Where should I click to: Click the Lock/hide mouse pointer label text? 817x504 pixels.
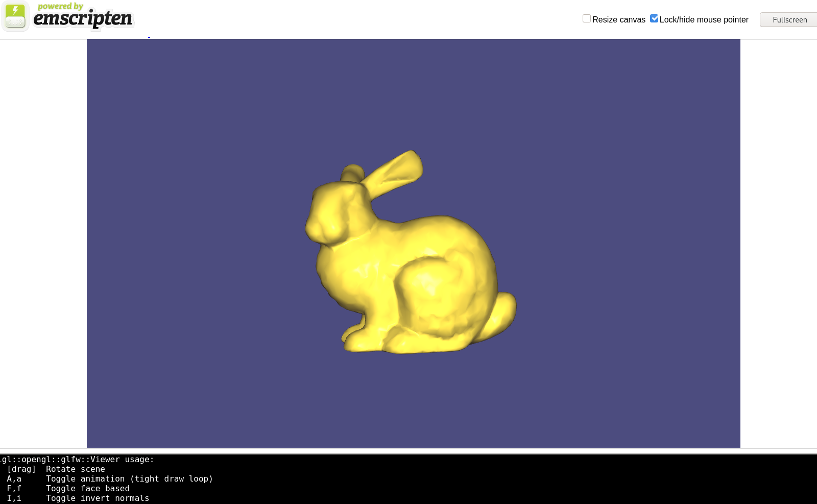point(704,20)
